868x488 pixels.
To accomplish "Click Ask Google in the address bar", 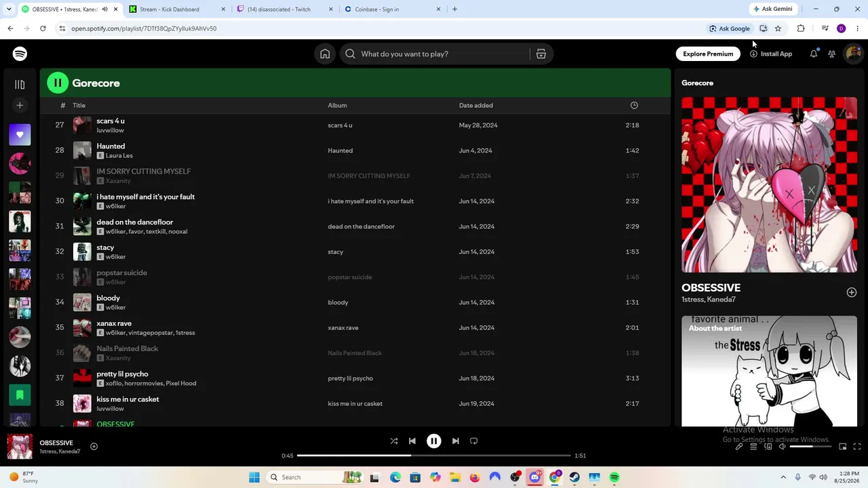I will (x=730, y=28).
